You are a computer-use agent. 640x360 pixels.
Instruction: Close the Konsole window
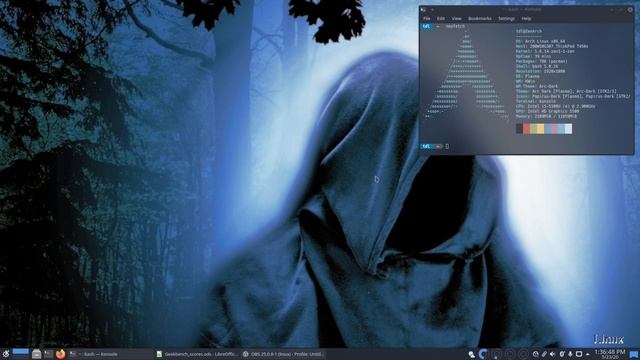[630, 9]
